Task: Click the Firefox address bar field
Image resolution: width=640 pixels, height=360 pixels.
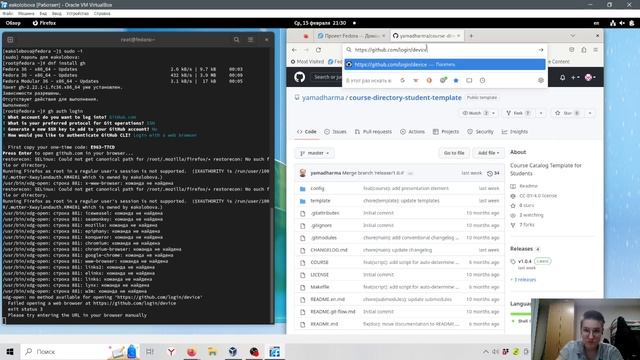Action: point(444,50)
